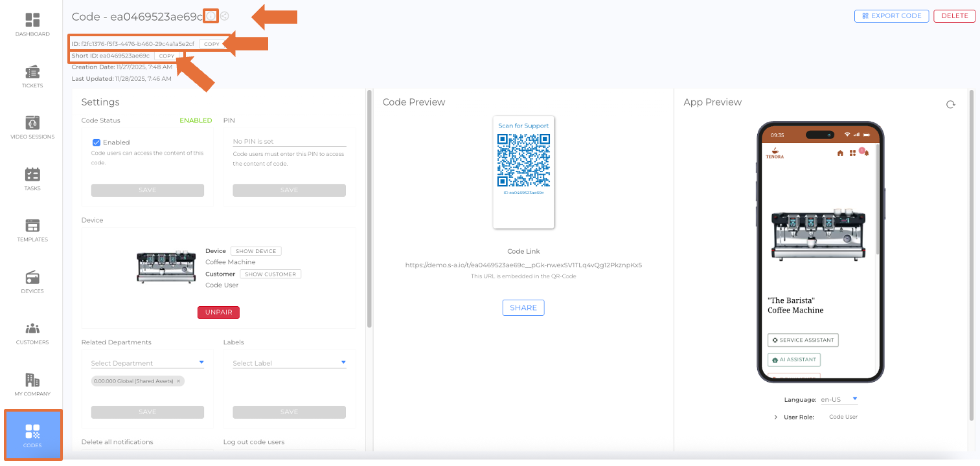The image size is (980, 466).
Task: Remove the Global (Shared Assets) department chip
Action: pyautogui.click(x=179, y=381)
